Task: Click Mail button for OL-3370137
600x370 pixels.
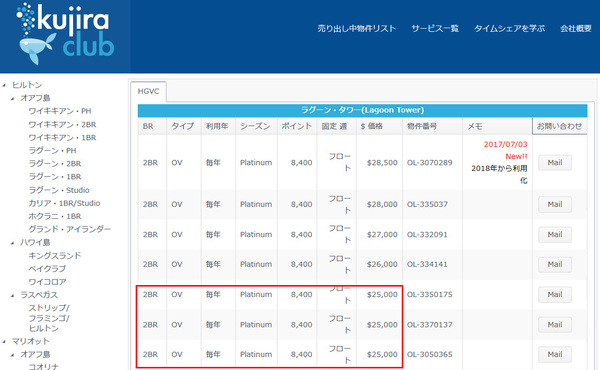Action: [x=555, y=324]
